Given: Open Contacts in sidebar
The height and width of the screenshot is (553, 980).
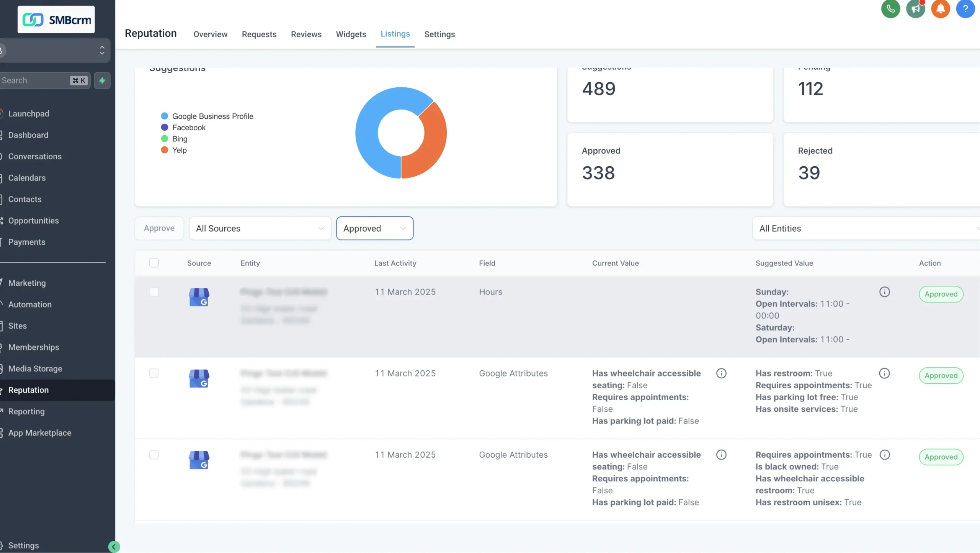Looking at the screenshot, I should pyautogui.click(x=25, y=200).
